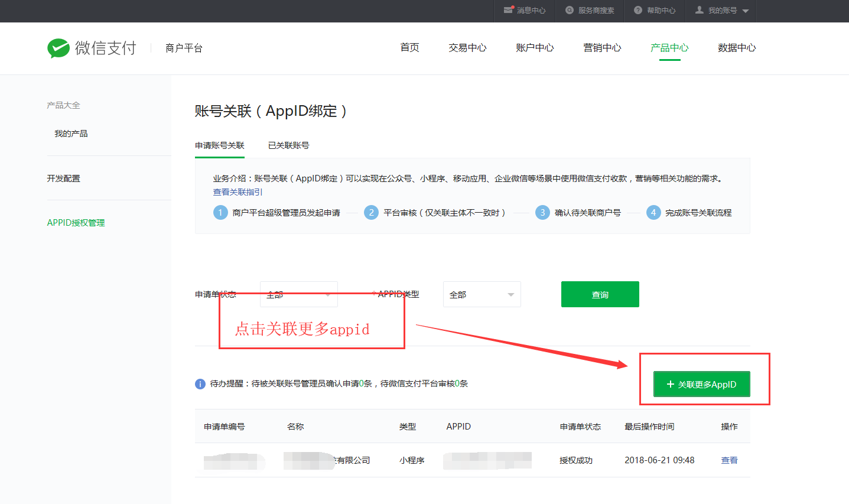Click the 待办提醒 reminder text
Image resolution: width=849 pixels, height=504 pixels.
point(339,384)
